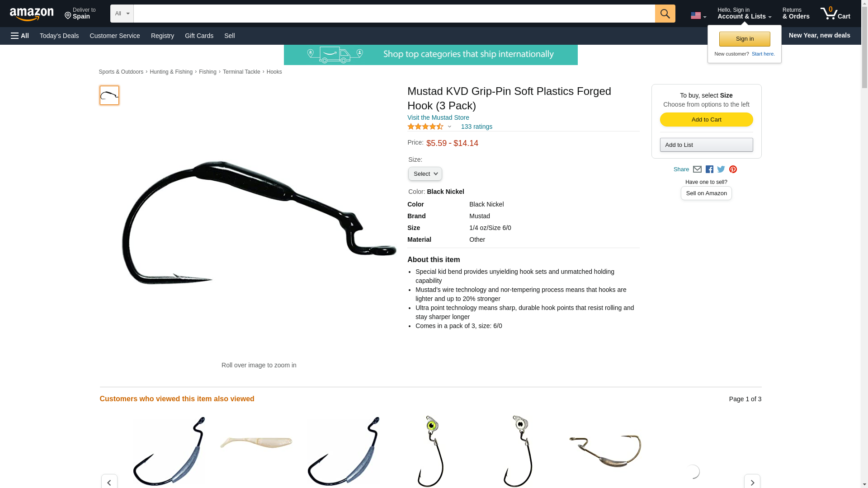The image size is (868, 488).
Task: Expand the star rating breakdown chevron
Action: pyautogui.click(x=449, y=127)
